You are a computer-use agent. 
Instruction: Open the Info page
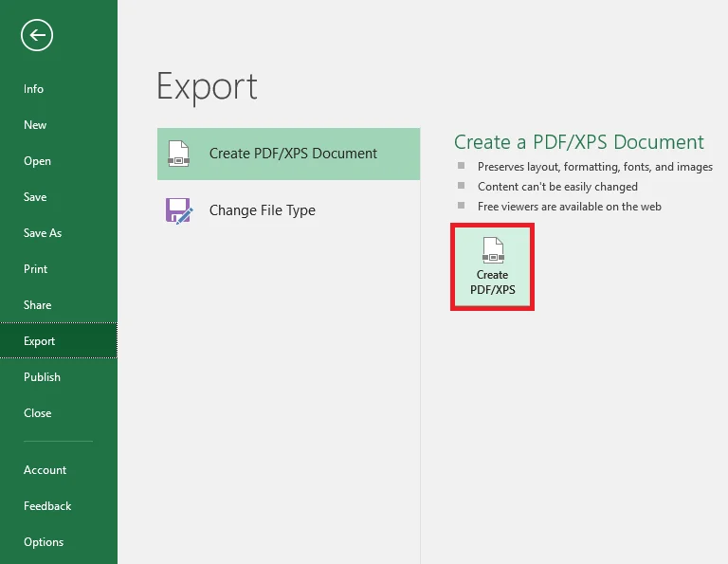click(x=34, y=89)
